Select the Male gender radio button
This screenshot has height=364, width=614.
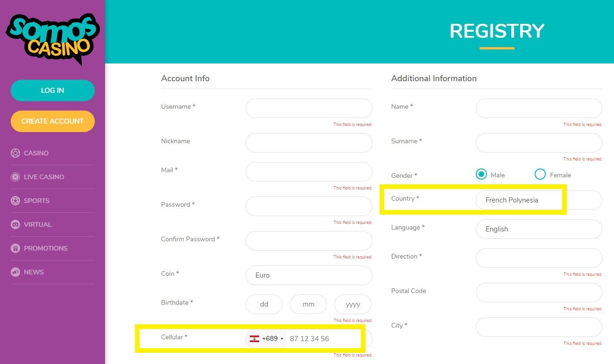point(481,175)
